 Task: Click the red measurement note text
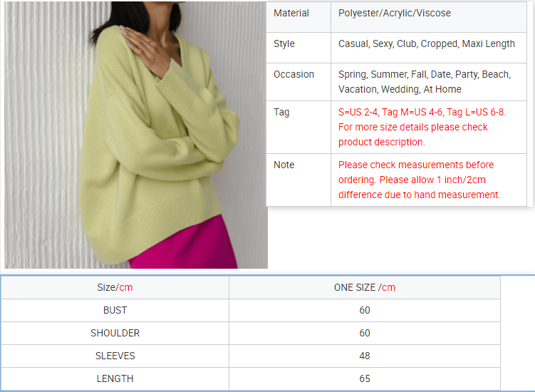(x=420, y=180)
